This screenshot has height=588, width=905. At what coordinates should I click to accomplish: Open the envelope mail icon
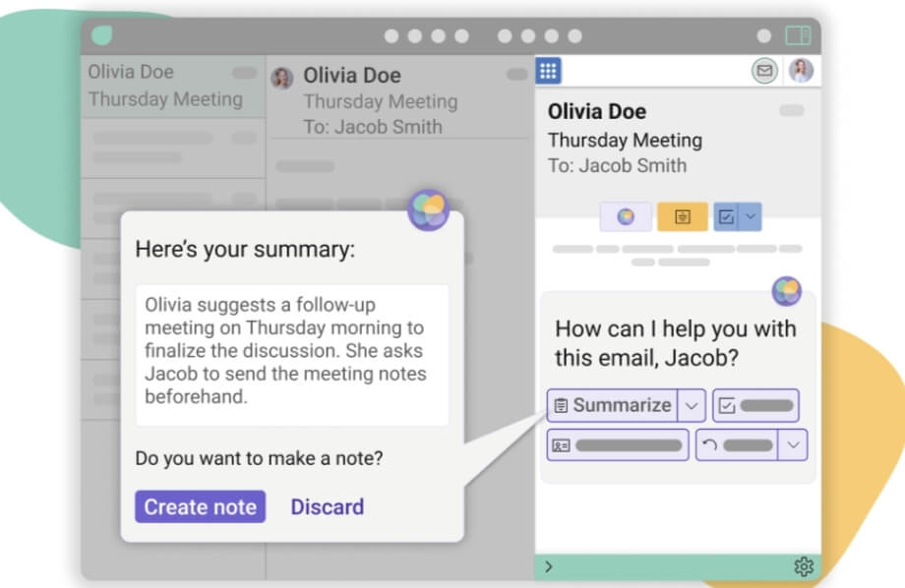pyautogui.click(x=764, y=70)
